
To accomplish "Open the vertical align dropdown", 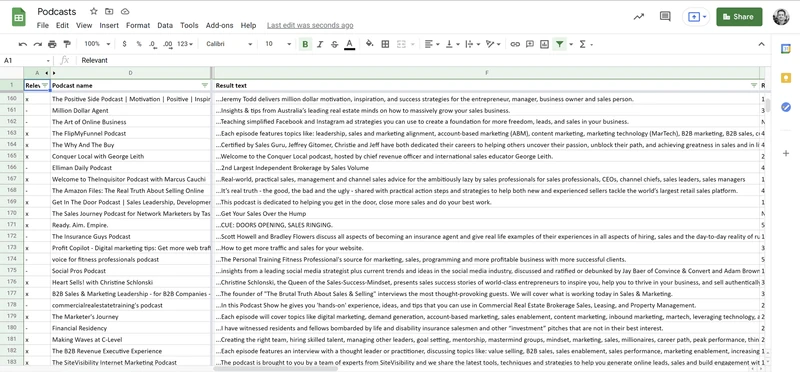I will click(453, 44).
